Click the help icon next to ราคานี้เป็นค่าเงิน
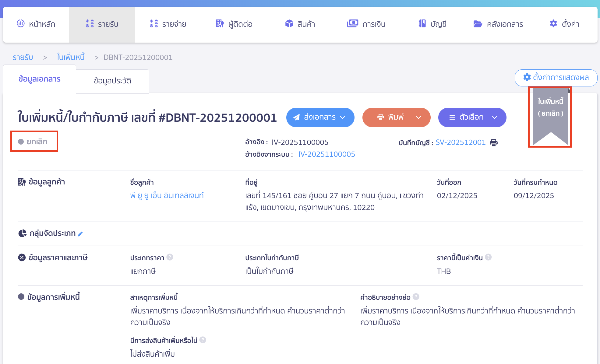Image resolution: width=600 pixels, height=364 pixels. 489,257
